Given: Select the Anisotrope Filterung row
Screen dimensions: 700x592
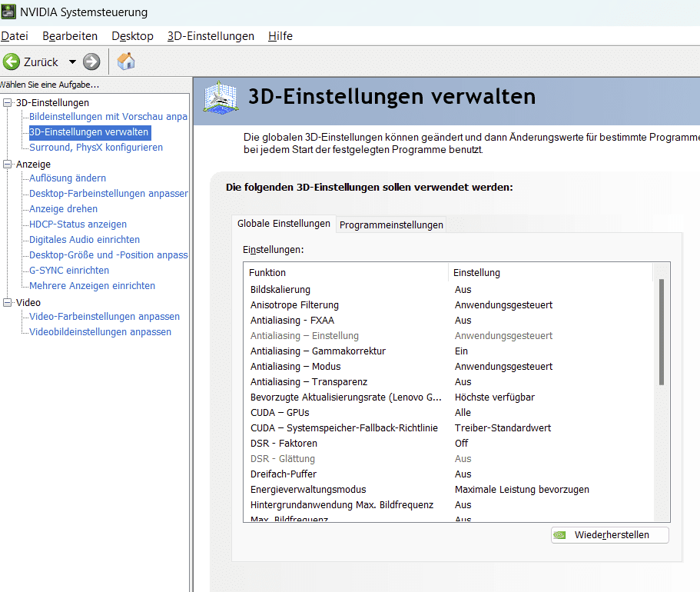Looking at the screenshot, I should point(449,305).
